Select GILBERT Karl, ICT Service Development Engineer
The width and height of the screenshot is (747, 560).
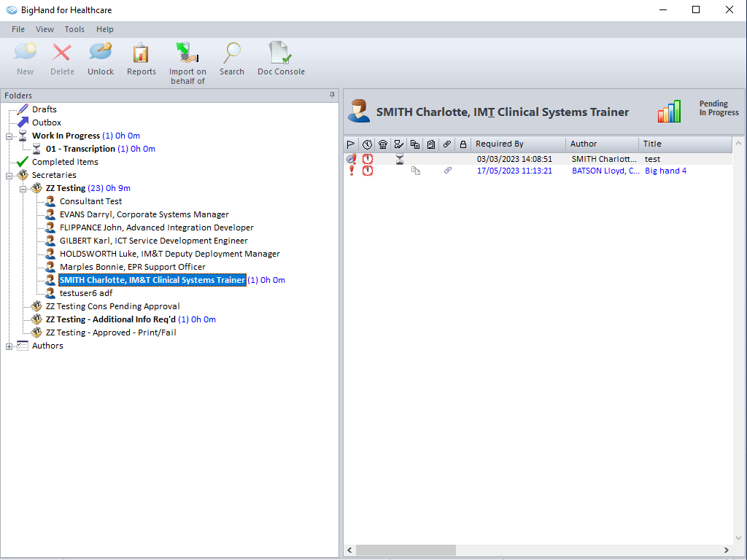154,241
